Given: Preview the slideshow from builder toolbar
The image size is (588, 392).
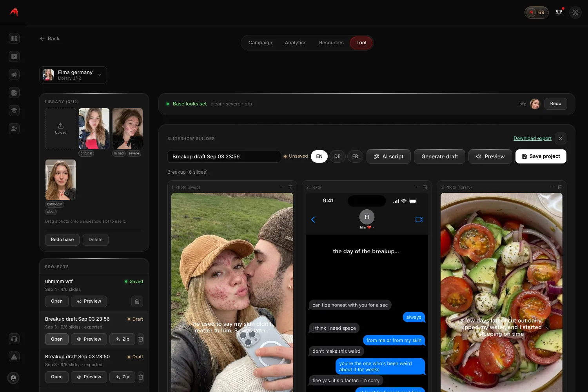Looking at the screenshot, I should 490,156.
